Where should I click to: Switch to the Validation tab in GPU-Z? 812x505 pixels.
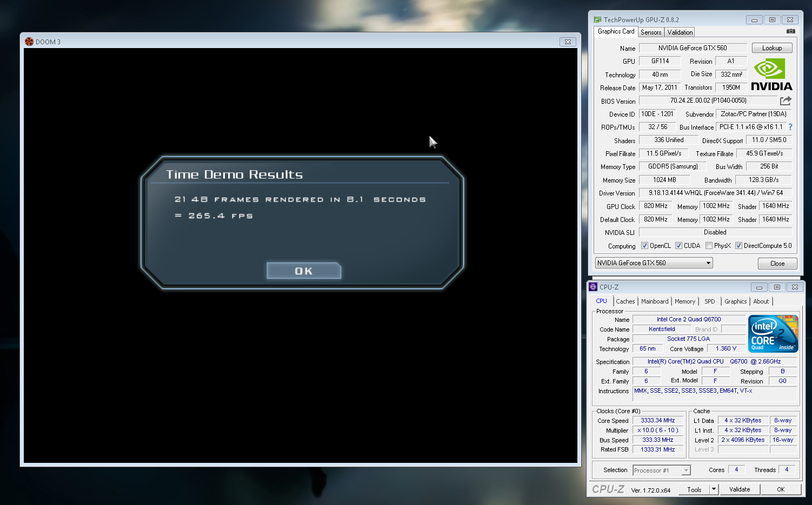click(680, 32)
